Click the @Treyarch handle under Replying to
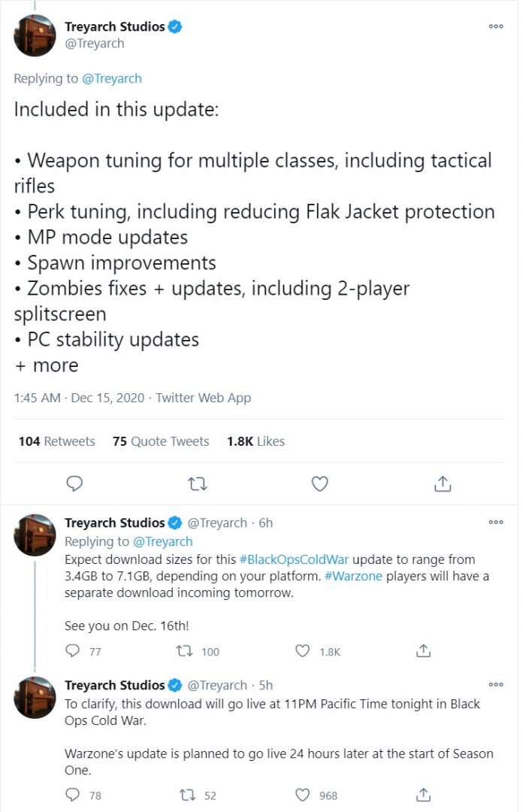 pyautogui.click(x=110, y=78)
